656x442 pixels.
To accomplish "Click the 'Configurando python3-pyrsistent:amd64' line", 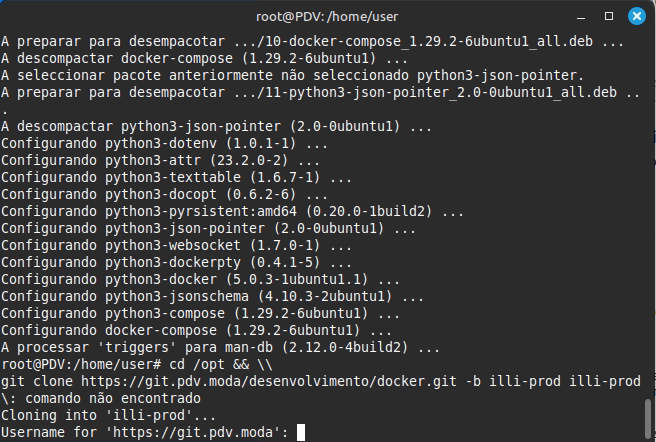I will tap(232, 211).
